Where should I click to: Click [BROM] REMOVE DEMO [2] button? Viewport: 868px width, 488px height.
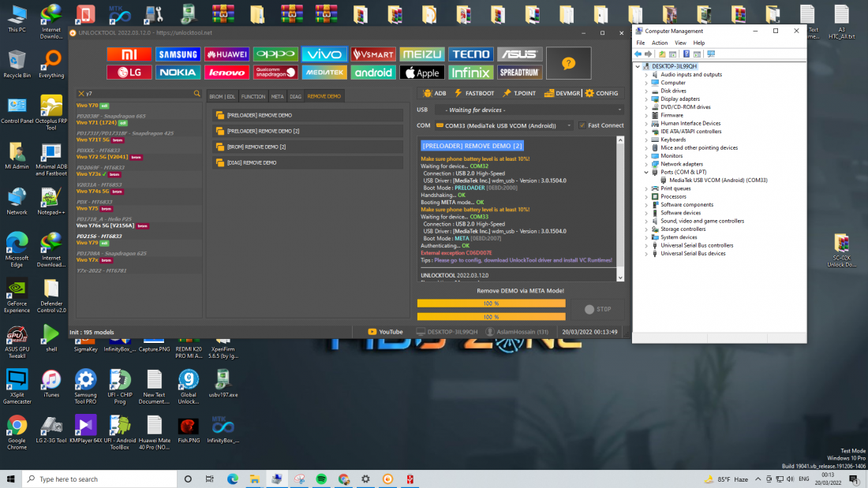click(308, 147)
